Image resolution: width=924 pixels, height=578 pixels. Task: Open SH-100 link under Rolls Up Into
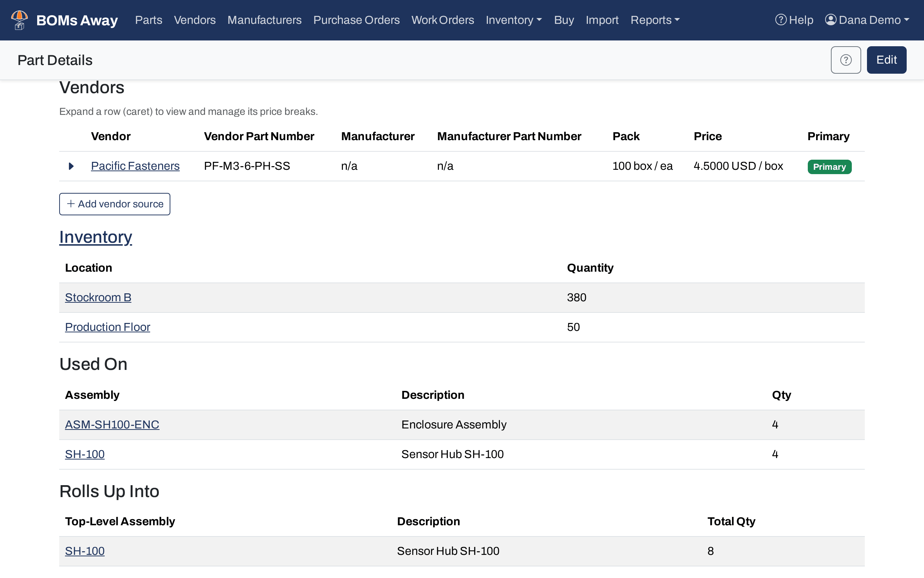[x=85, y=551]
